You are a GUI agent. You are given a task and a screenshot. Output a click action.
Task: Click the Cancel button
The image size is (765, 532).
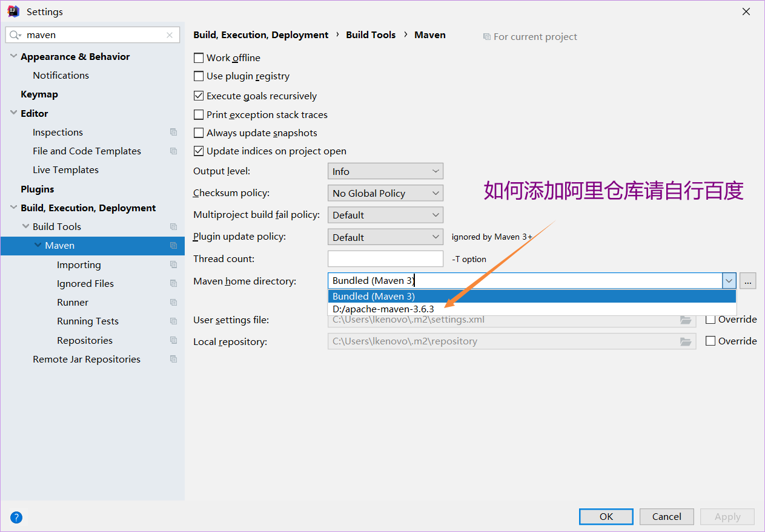667,516
